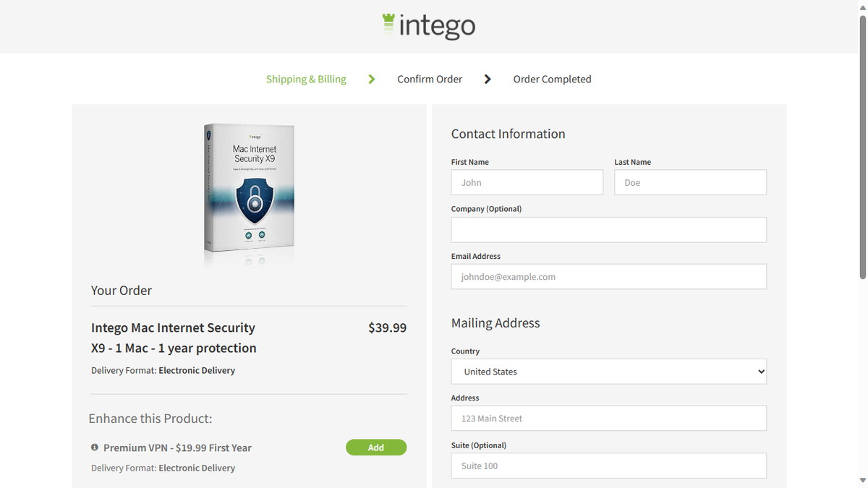Switch to the Confirm Order step
The height and width of the screenshot is (488, 868).
tap(430, 79)
